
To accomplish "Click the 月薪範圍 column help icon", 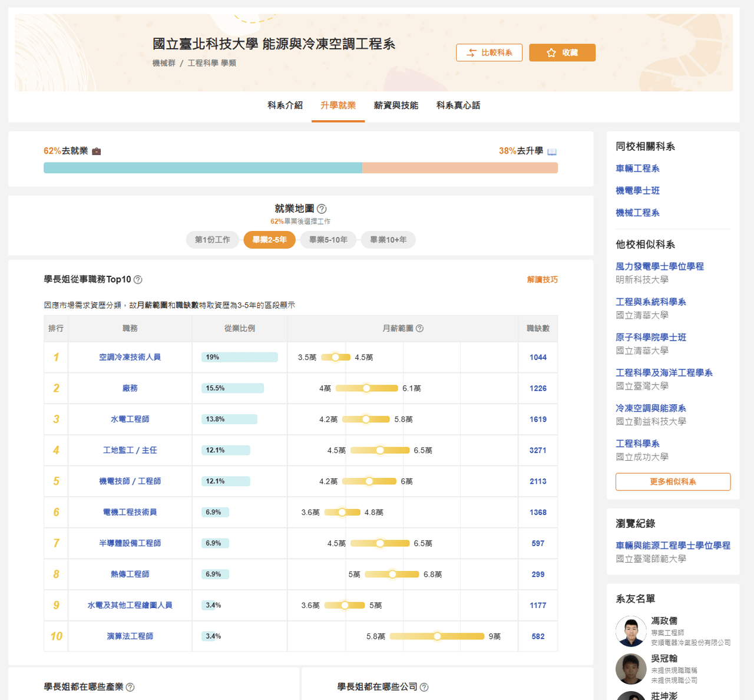I will (x=419, y=328).
